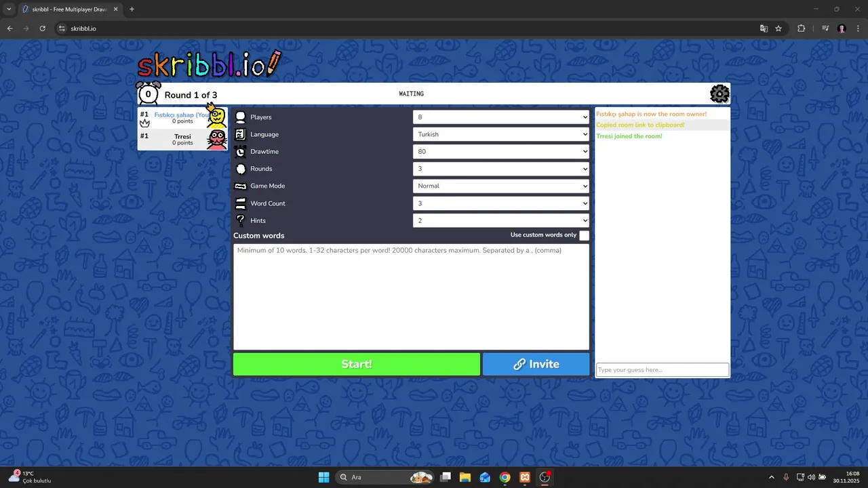Open the Drawtime dropdown set to 80

[501, 152]
